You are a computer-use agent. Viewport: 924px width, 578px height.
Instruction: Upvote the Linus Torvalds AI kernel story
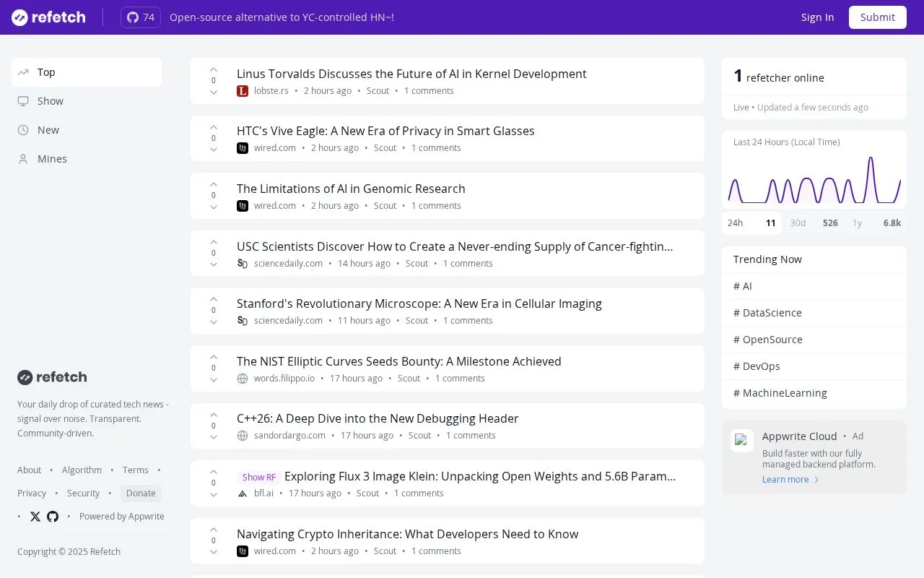[214, 69]
